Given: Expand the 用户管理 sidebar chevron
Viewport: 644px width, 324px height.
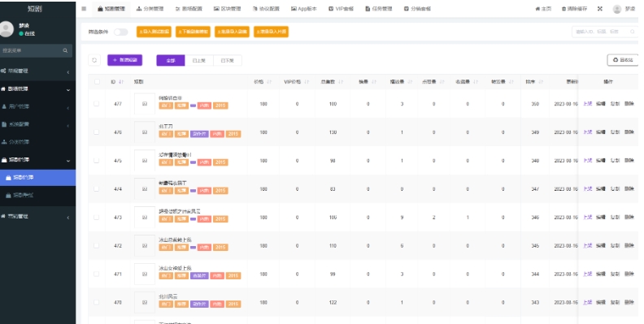Looking at the screenshot, I should (x=68, y=108).
